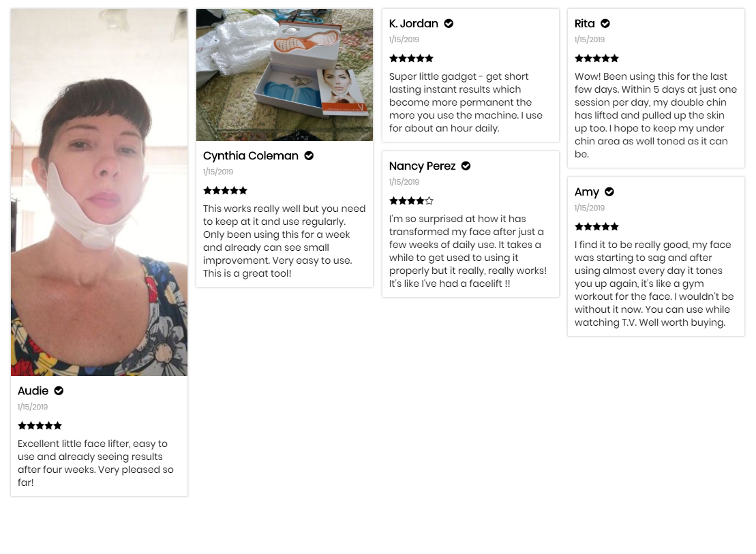Click Rita's review text about double chin
This screenshot has height=554, width=756.
[656, 115]
